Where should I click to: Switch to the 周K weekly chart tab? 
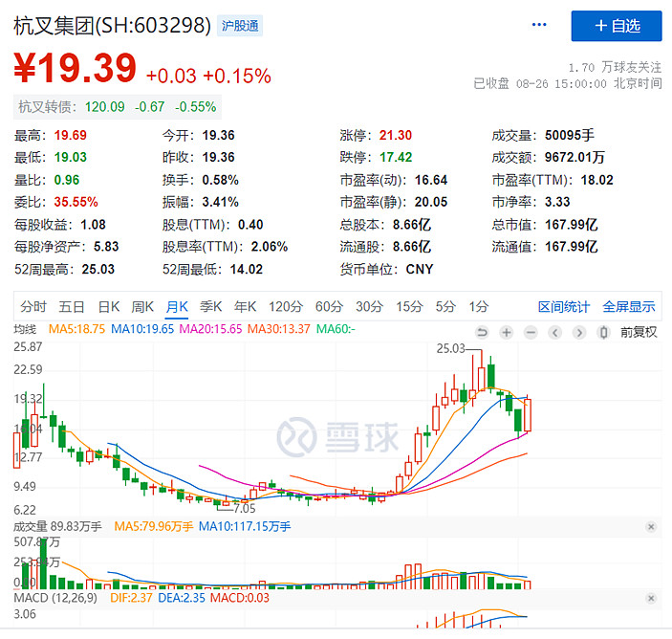coord(142,307)
